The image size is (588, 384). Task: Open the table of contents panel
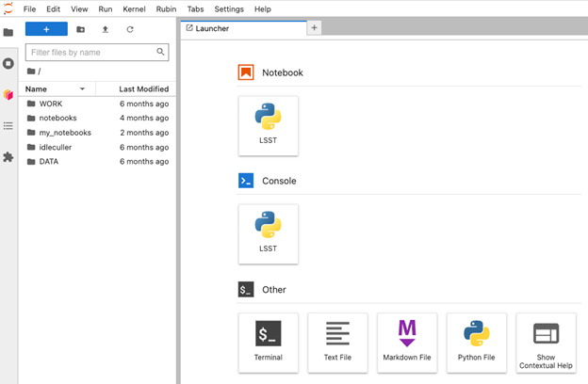tap(8, 126)
